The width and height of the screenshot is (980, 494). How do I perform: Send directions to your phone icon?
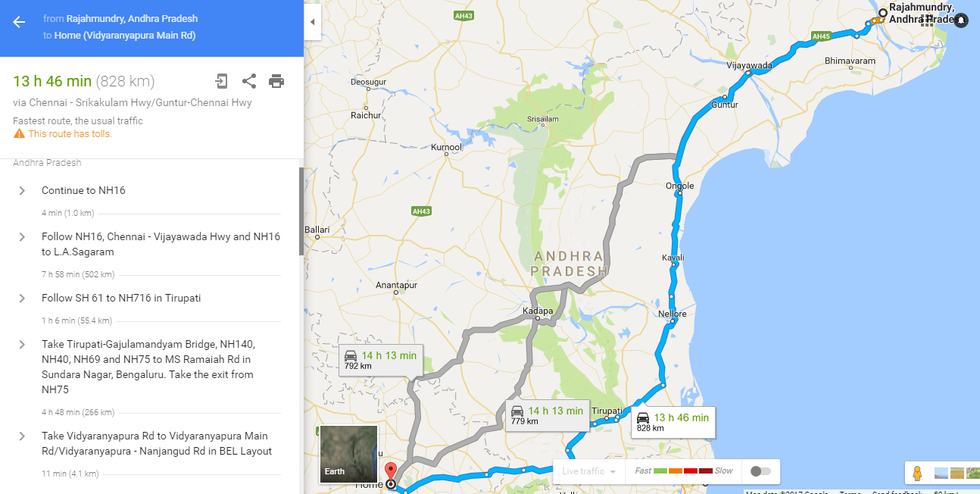[221, 81]
